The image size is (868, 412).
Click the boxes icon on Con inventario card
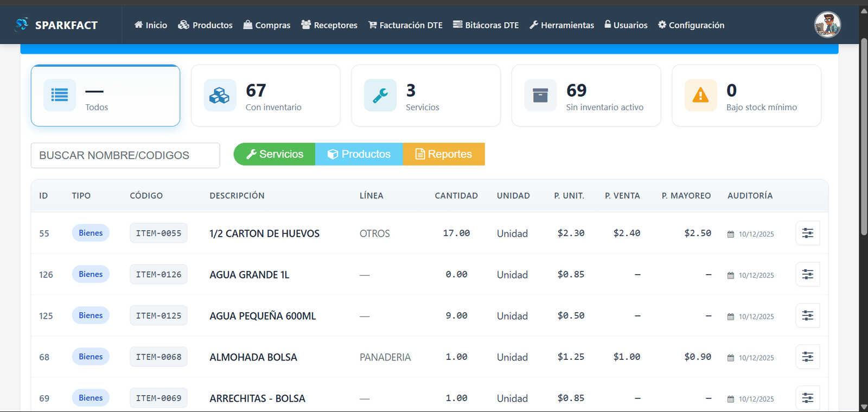point(220,96)
